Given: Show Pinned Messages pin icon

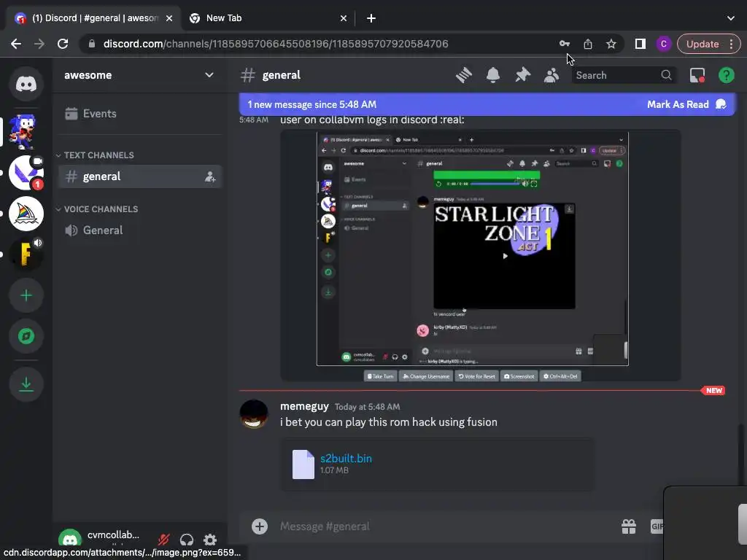Looking at the screenshot, I should click(522, 75).
